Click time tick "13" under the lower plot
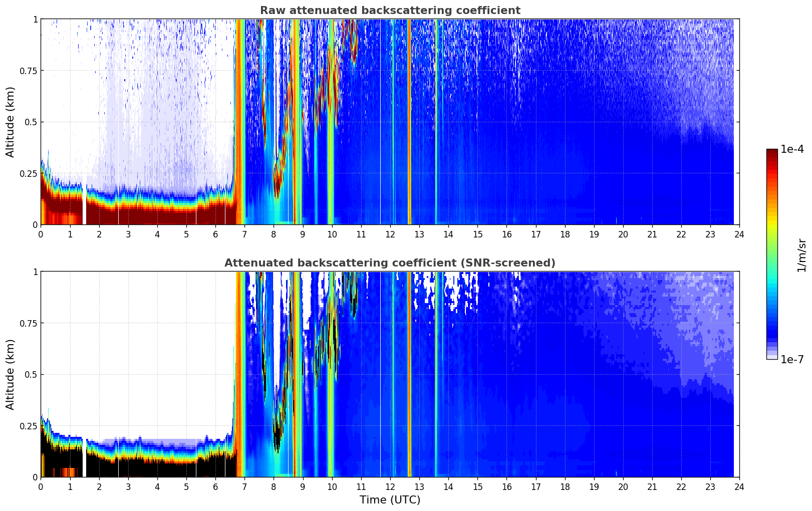This screenshot has height=511, width=812. [x=419, y=486]
